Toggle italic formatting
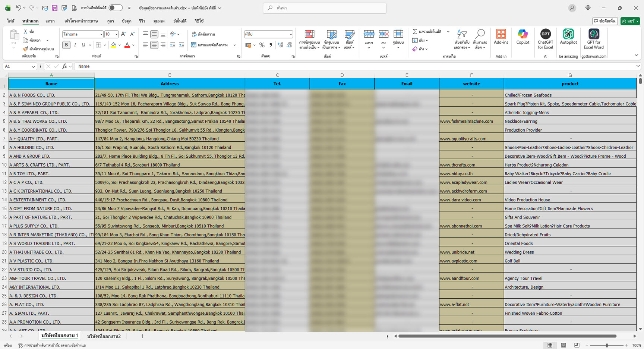 (x=75, y=45)
